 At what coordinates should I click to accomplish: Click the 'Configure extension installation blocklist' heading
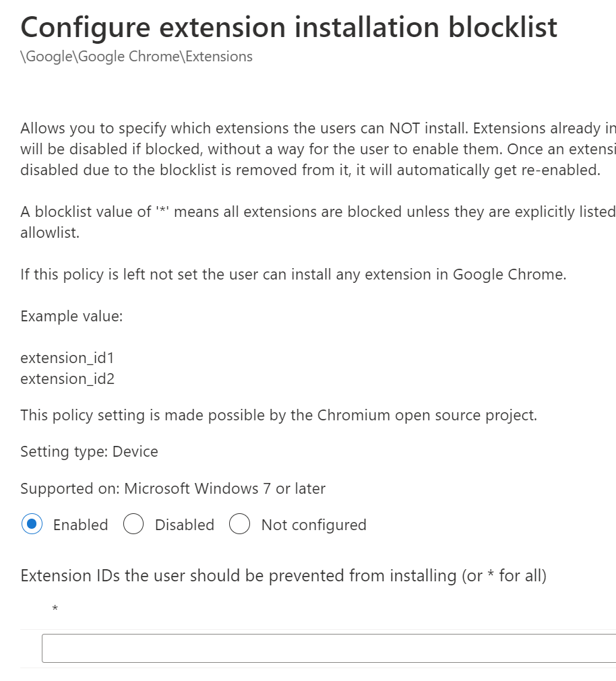coord(289,27)
